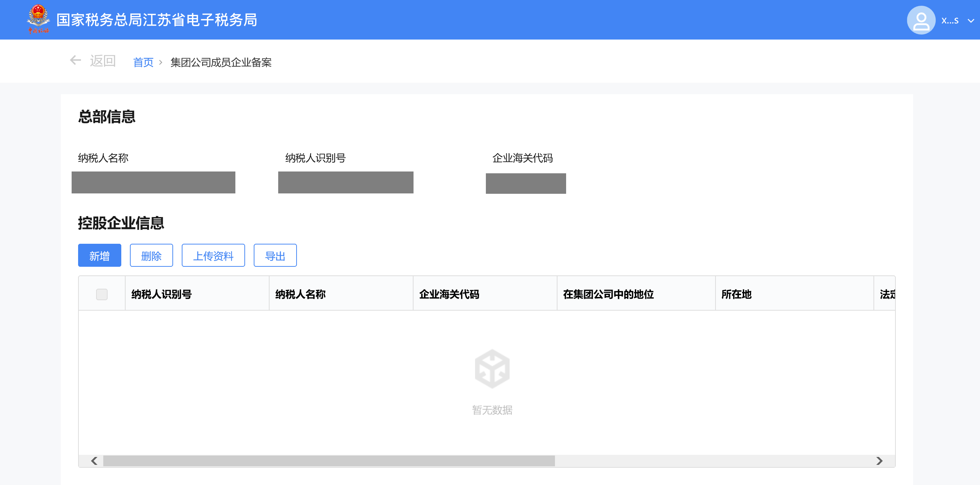Screen dimensions: 980x485
Task: Click the breadcrumb separator chevron
Action: coord(161,62)
